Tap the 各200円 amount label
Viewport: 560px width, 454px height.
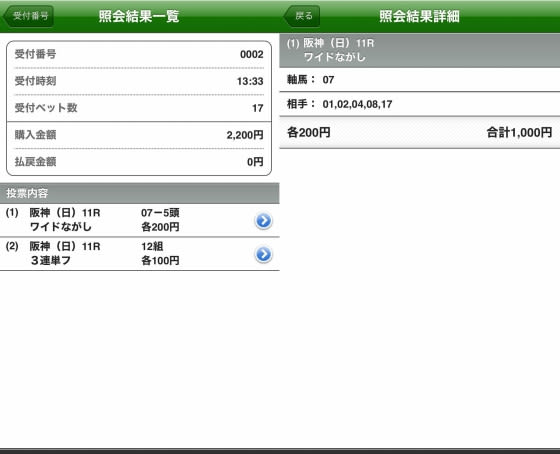point(309,133)
